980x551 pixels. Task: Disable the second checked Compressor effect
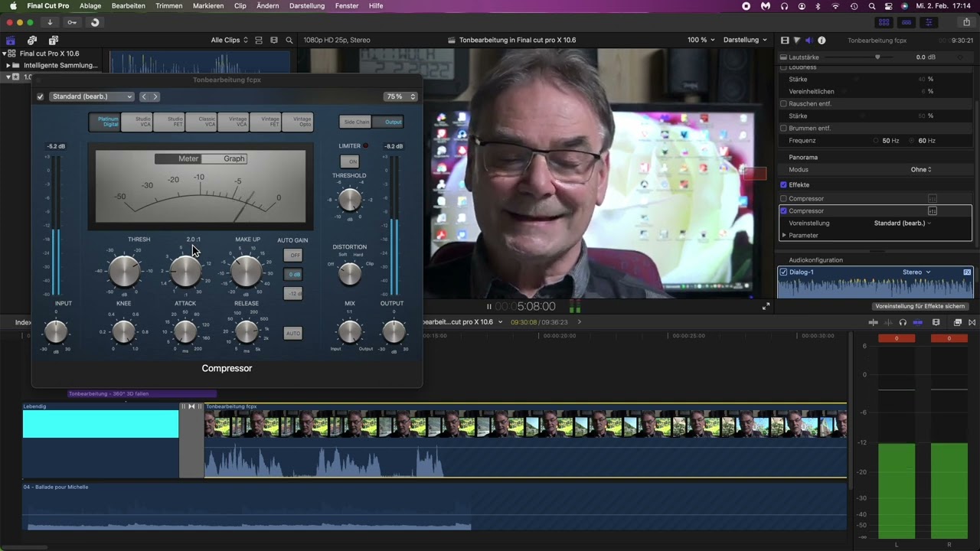pyautogui.click(x=783, y=210)
